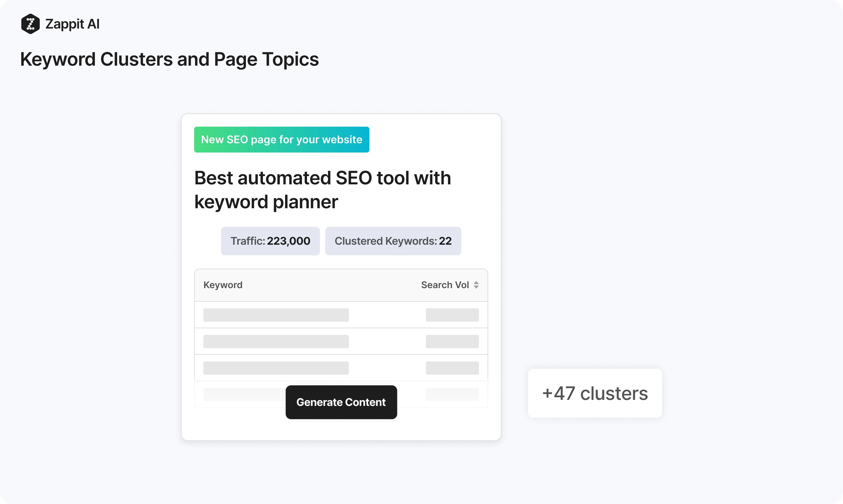
Task: Select the second keyword placeholder row
Action: (276, 341)
